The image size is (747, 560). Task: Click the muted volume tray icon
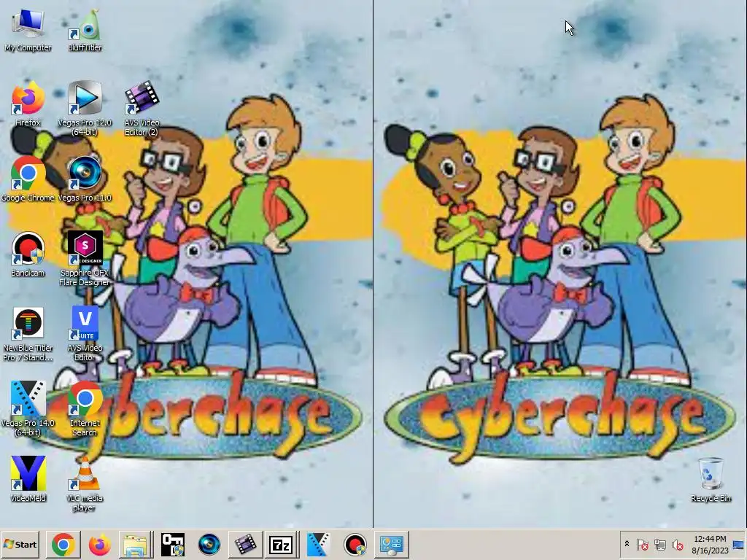[677, 544]
